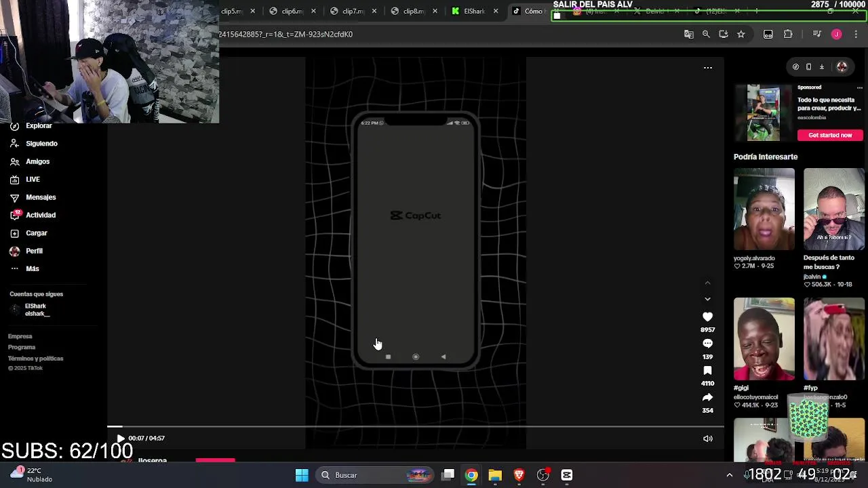Open video three-dots options menu

707,68
